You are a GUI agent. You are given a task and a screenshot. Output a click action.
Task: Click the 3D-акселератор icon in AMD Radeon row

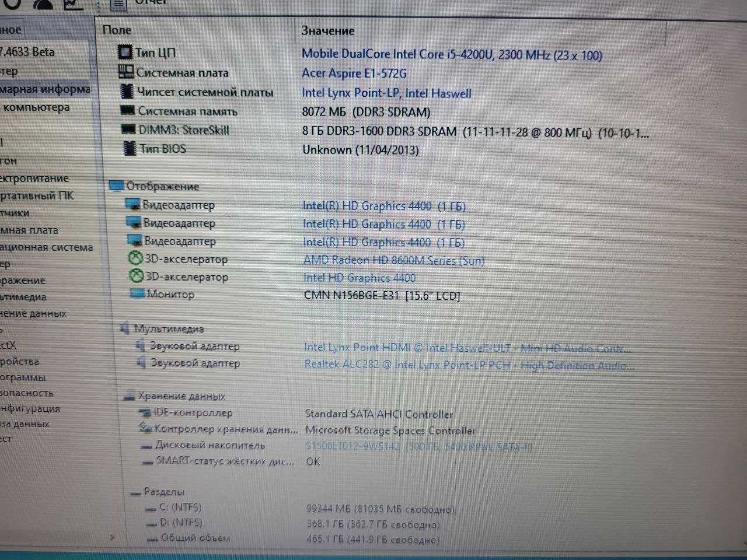pyautogui.click(x=135, y=258)
